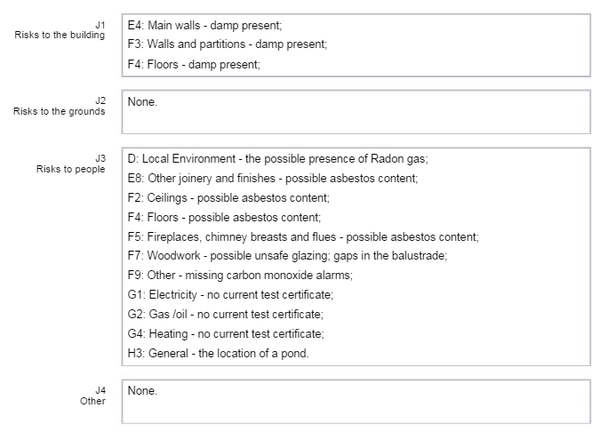Select the 'E4: Main walls - damp present' line
The width and height of the screenshot is (600, 432).
tap(205, 25)
